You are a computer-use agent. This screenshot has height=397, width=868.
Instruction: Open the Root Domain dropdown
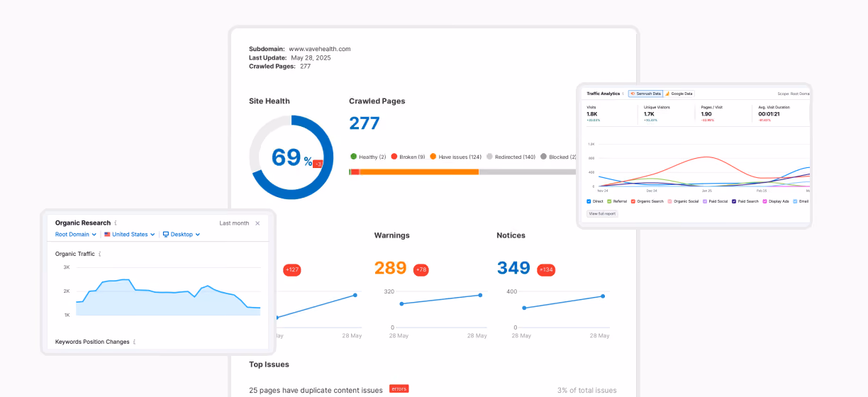(x=76, y=234)
